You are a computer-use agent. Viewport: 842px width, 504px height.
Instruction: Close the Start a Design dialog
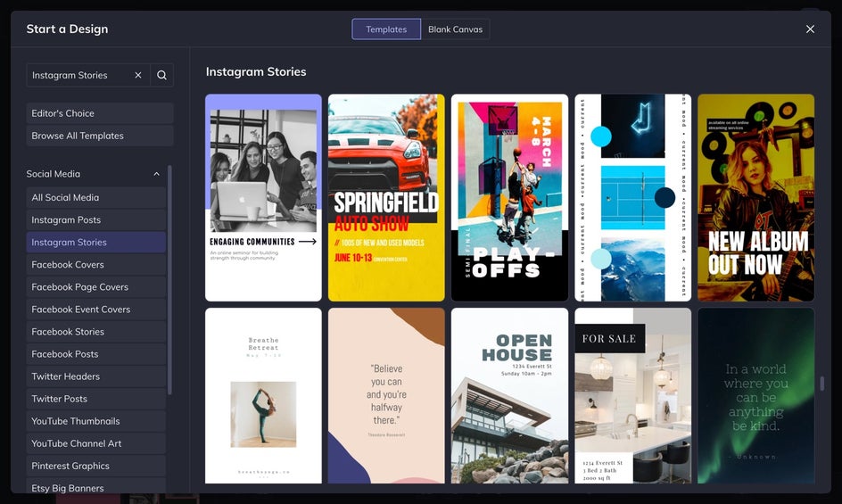click(x=810, y=29)
